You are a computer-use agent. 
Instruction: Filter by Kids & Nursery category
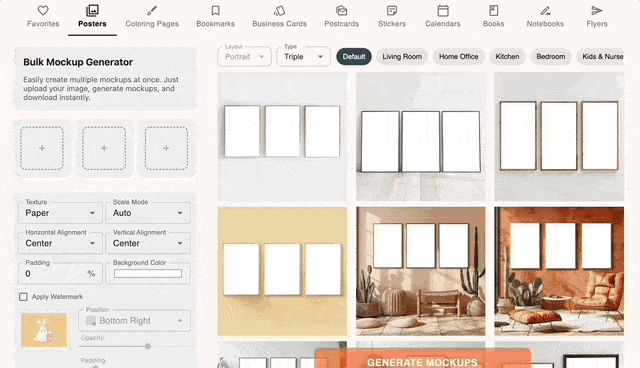[600, 57]
